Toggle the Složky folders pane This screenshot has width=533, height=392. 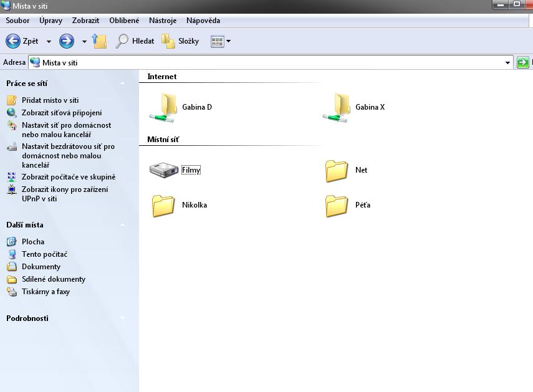(180, 41)
